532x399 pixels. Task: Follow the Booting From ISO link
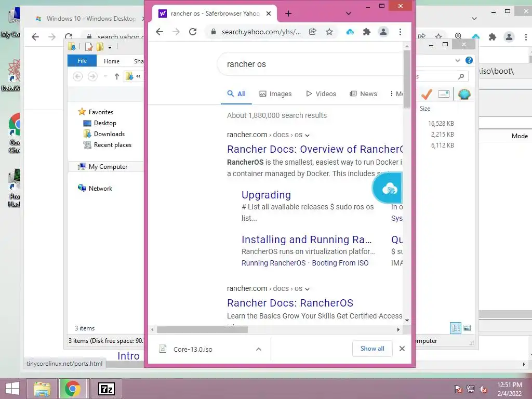(x=340, y=263)
